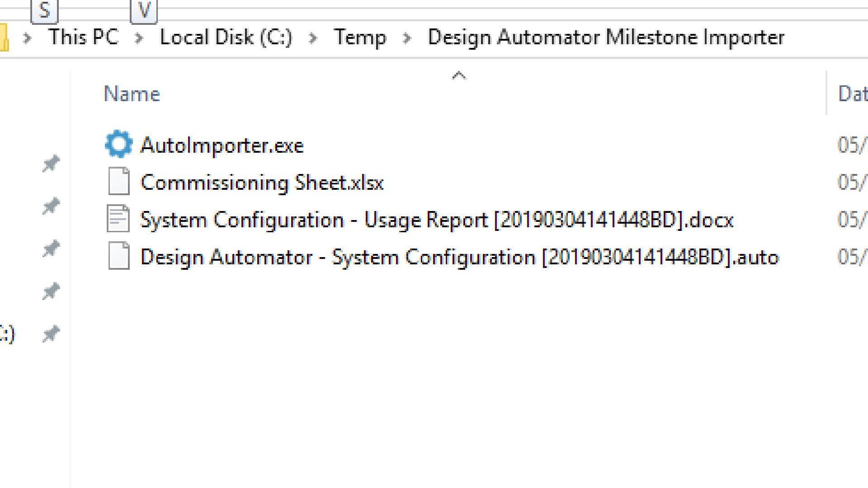The width and height of the screenshot is (868, 488).
Task: Click the Commissioning Sheet.xlsx file icon
Action: pos(118,182)
